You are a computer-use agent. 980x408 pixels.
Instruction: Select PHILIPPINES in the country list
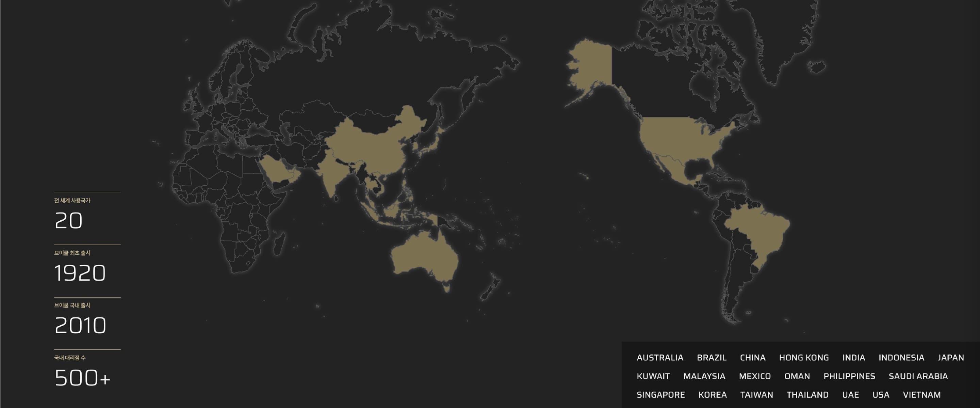849,376
